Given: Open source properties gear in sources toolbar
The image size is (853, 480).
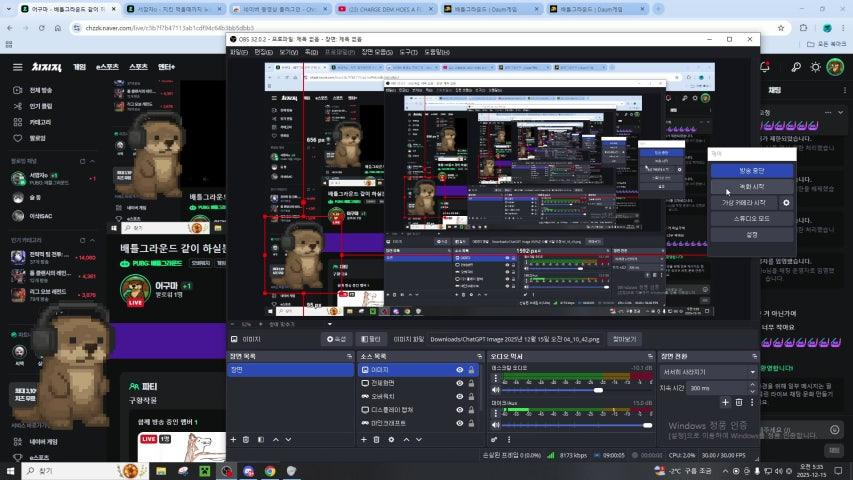Looking at the screenshot, I should (x=391, y=439).
